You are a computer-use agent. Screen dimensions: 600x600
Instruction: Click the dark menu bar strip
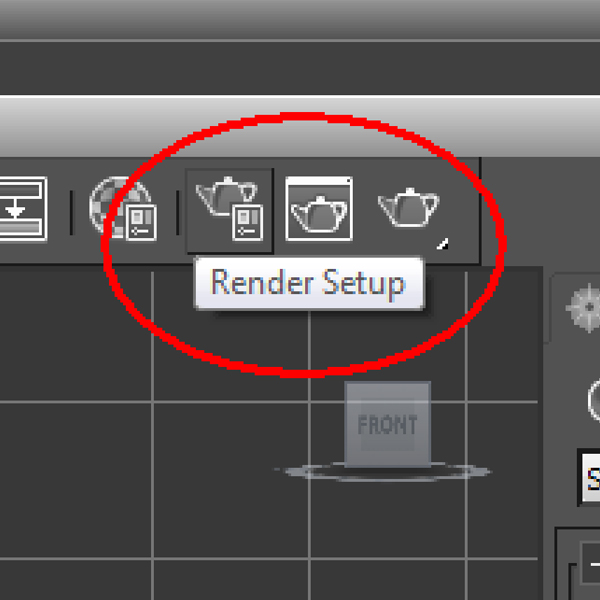[300, 68]
